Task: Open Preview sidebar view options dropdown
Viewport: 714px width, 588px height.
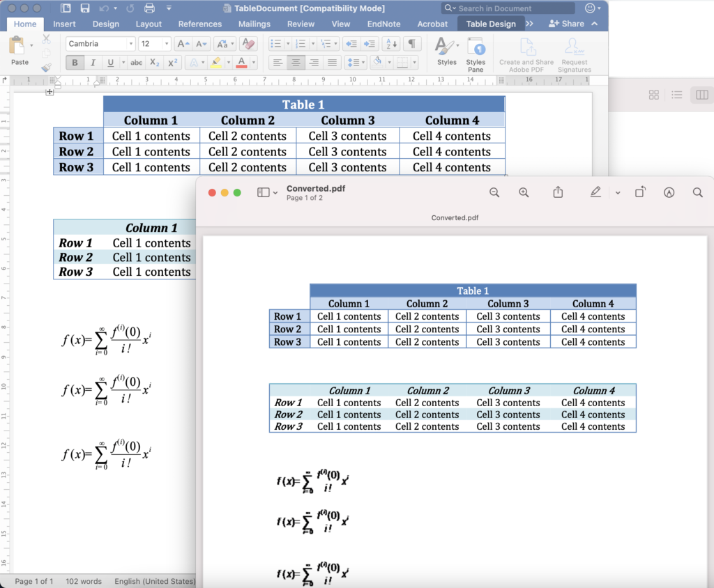Action: [267, 193]
